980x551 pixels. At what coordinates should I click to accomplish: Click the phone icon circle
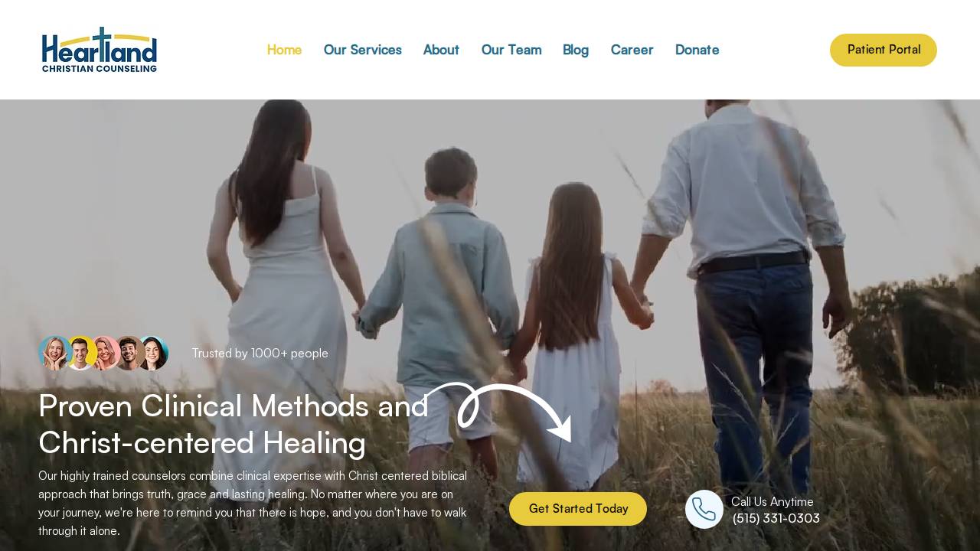coord(704,509)
